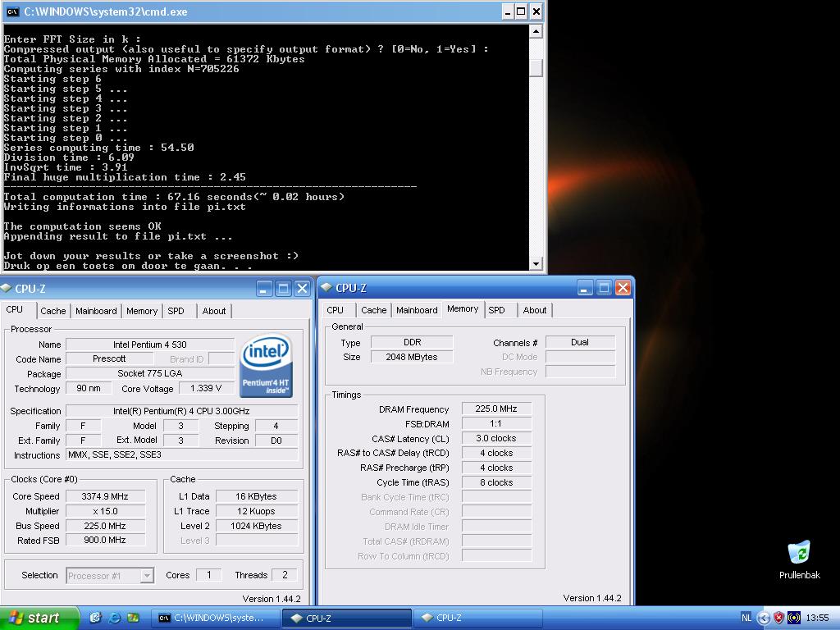This screenshot has width=840, height=630.
Task: Open the Start menu
Action: click(x=39, y=618)
